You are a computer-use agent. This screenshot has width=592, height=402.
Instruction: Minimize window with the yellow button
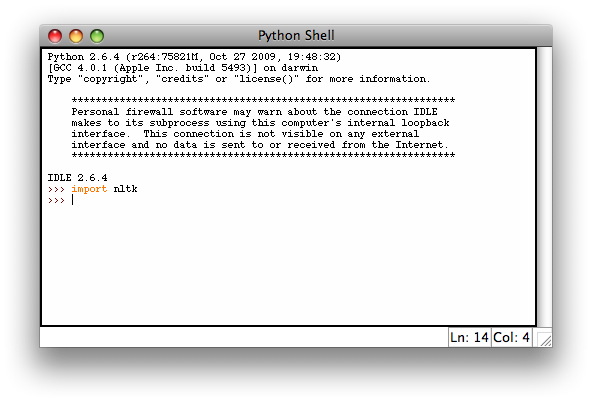(x=76, y=36)
